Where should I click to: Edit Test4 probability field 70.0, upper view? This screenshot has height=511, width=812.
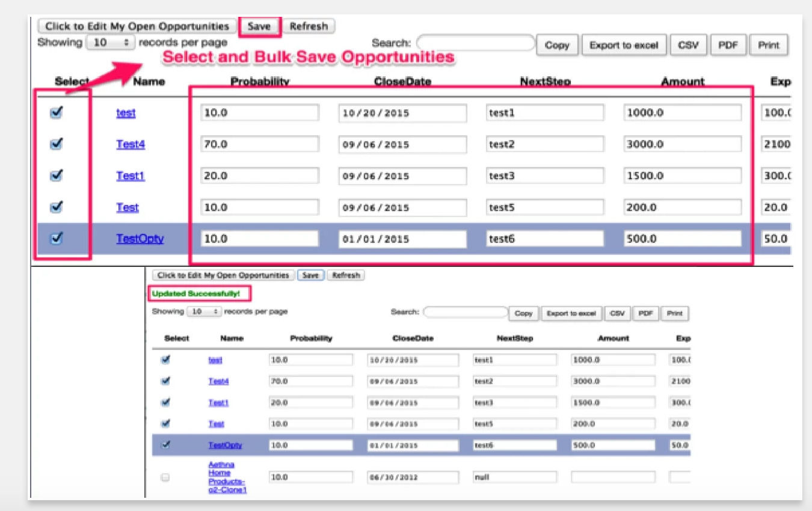click(x=260, y=144)
